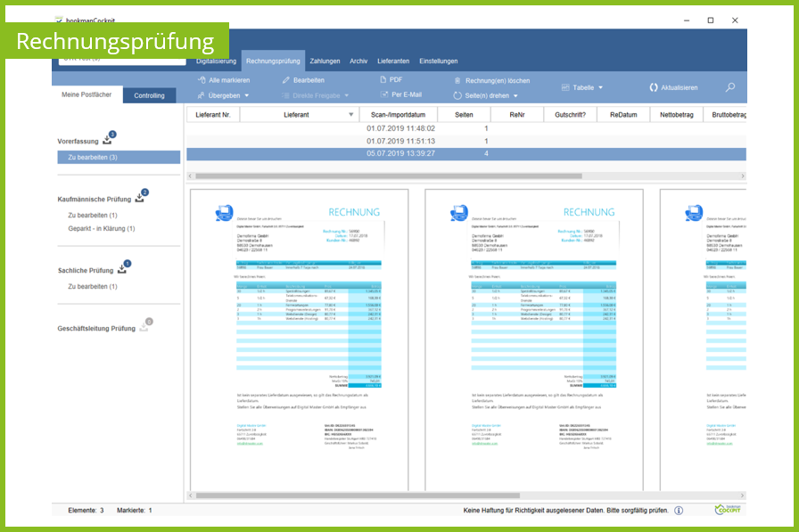The height and width of the screenshot is (532, 799).
Task: Switch to Meine Postfächer tab
Action: 86,94
